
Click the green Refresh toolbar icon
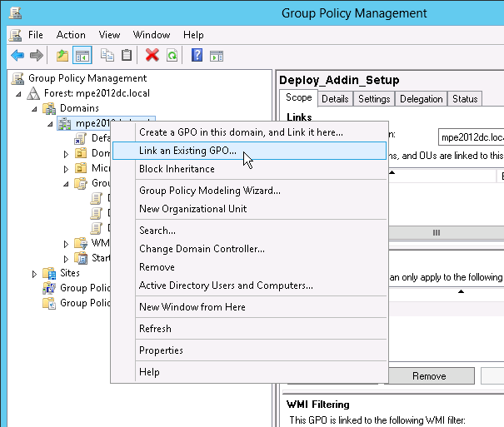[x=172, y=56]
